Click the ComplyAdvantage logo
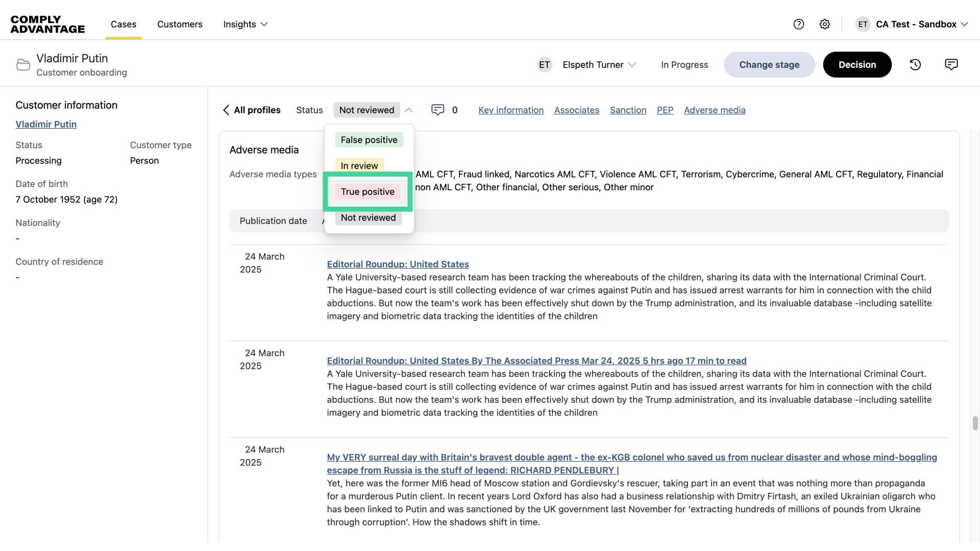Viewport: 980px width, 551px height. coord(47,24)
